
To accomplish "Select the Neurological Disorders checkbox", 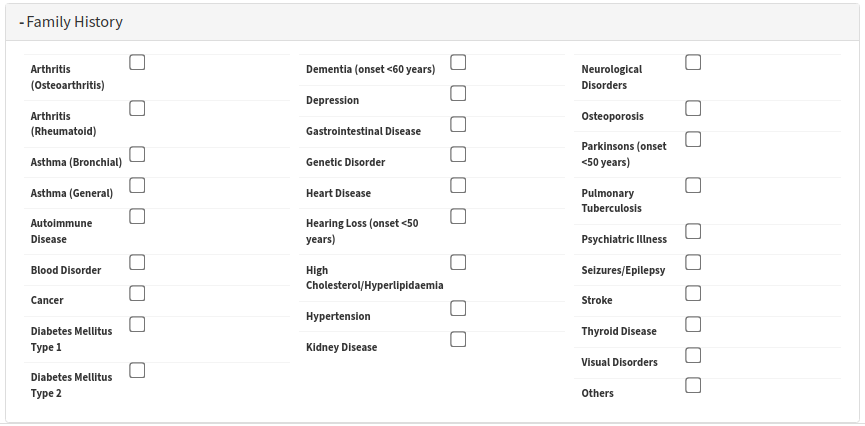I will pyautogui.click(x=693, y=62).
